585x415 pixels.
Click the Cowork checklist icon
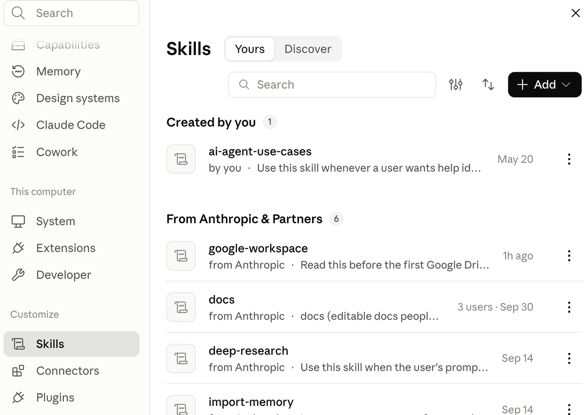(x=18, y=152)
